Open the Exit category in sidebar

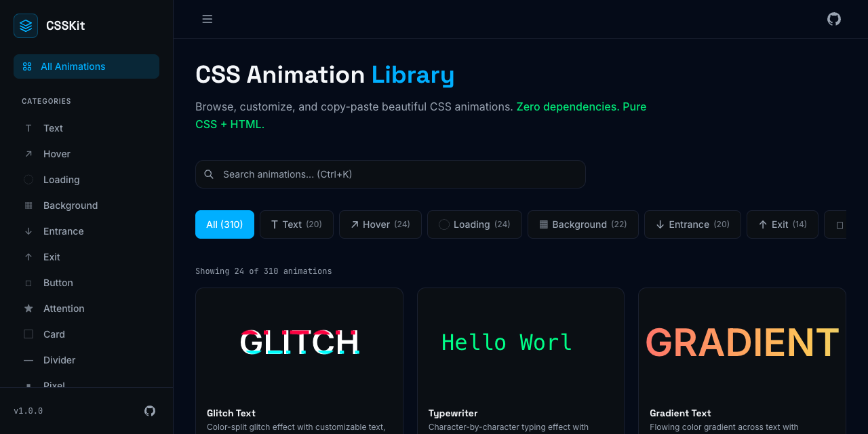[86, 257]
